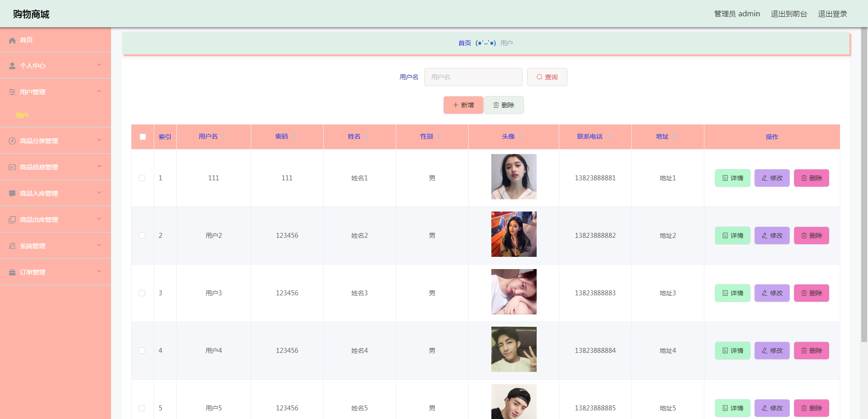Viewport: 868px width, 419px height.
Task: Click the document icon in row 111 详情 button
Action: pos(725,178)
